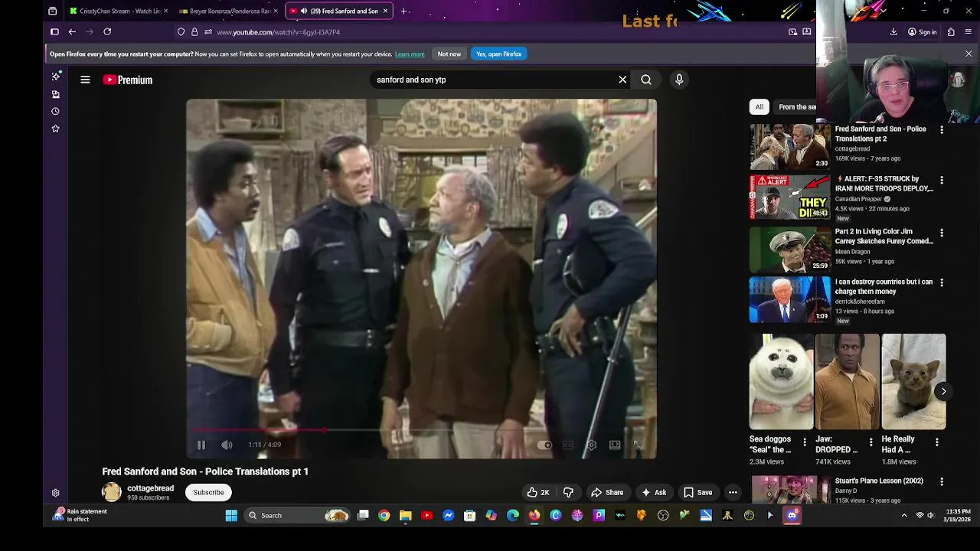Open options for the Sea doggos short
980x551 pixels.
(804, 442)
